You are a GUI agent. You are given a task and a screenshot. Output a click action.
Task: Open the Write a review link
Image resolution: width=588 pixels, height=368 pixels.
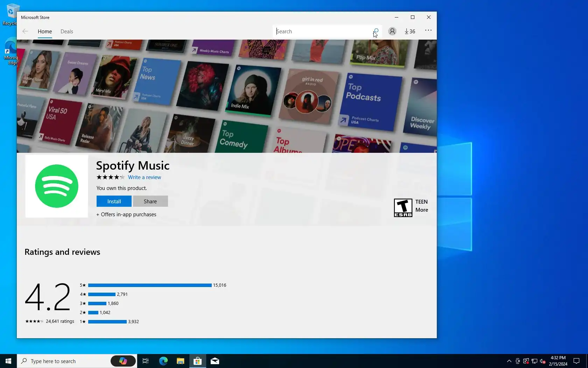pyautogui.click(x=145, y=177)
